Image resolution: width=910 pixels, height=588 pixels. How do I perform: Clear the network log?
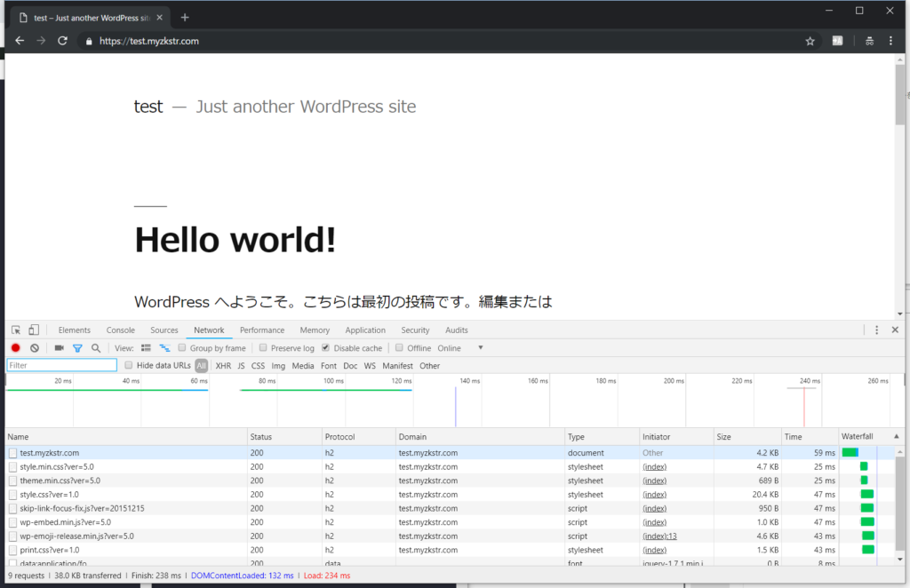pyautogui.click(x=35, y=348)
